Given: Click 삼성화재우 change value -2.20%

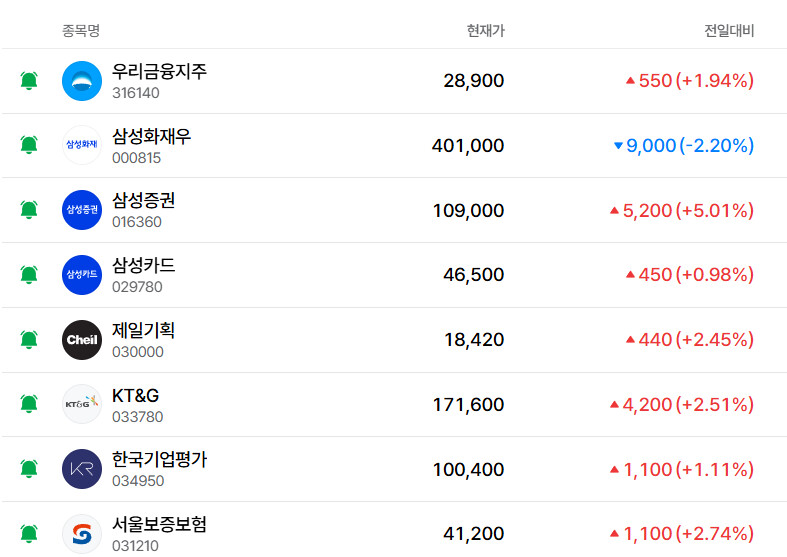Looking at the screenshot, I should coord(717,146).
